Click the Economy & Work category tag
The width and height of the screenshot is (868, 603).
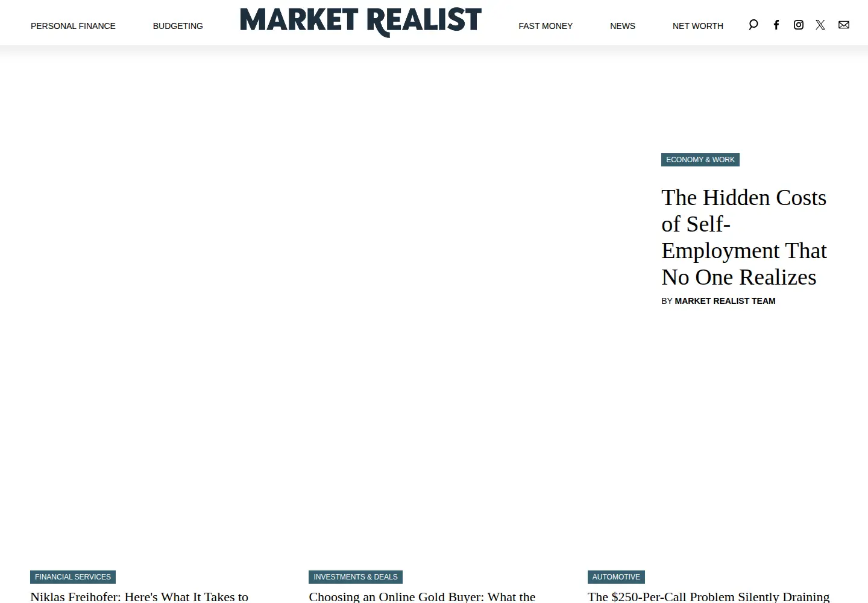[700, 160]
